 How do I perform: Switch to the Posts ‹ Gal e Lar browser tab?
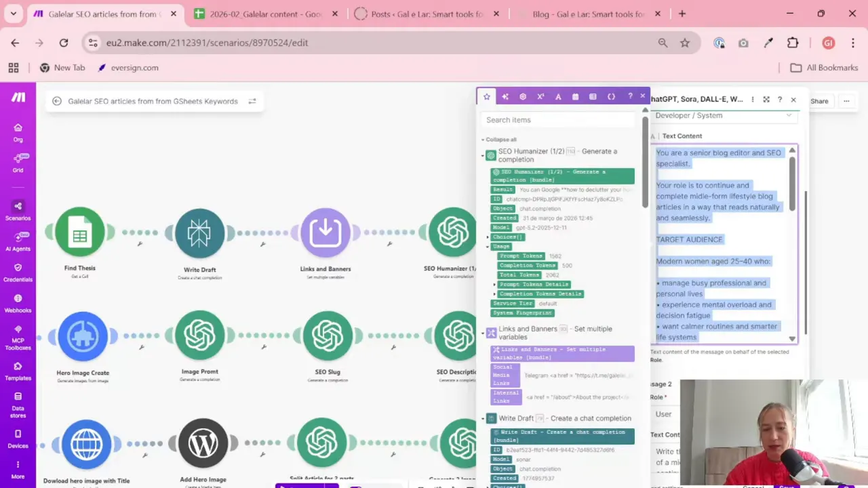(427, 14)
